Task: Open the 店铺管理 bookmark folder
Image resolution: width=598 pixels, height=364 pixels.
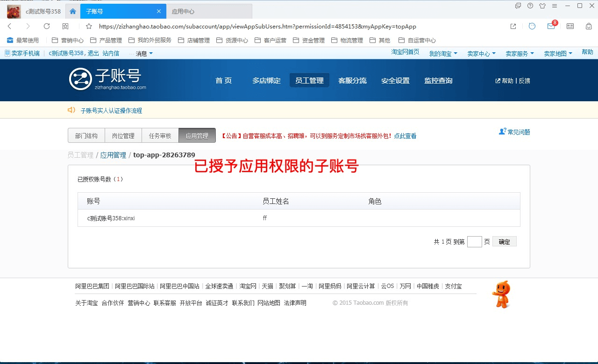Action: pyautogui.click(x=194, y=40)
